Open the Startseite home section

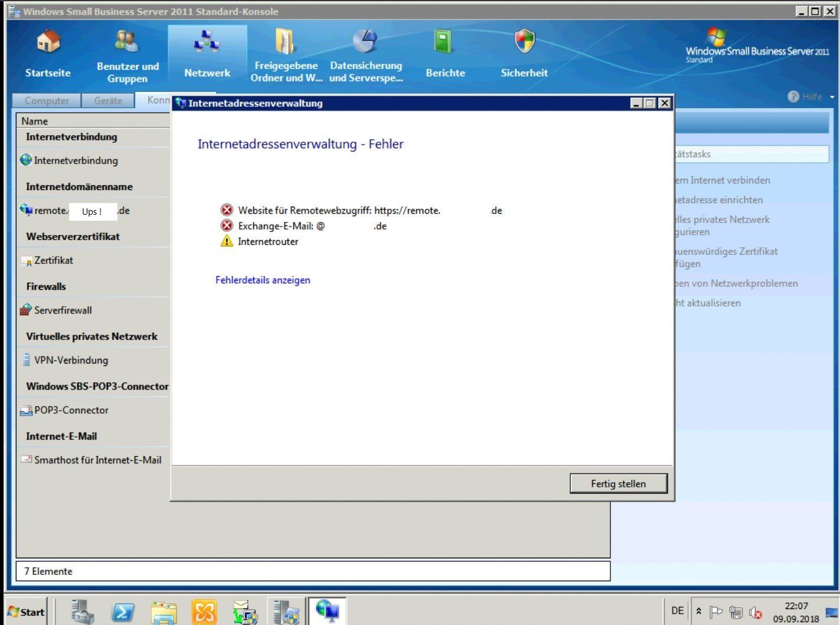pos(48,54)
